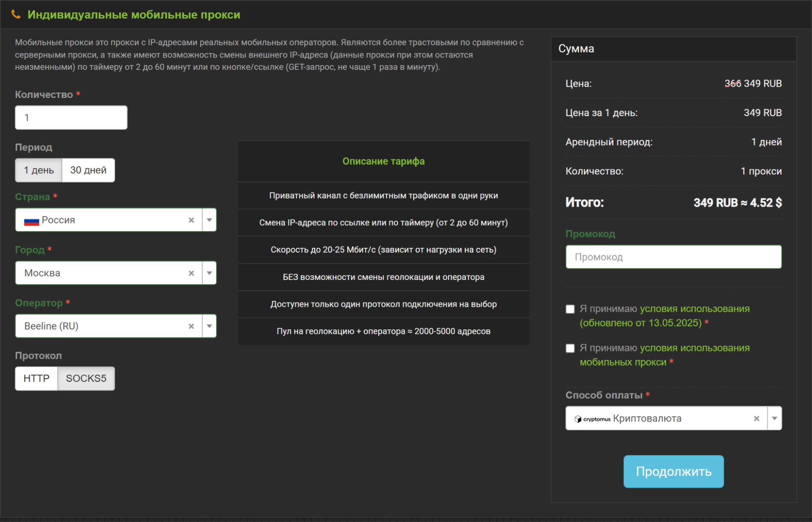Open the payment method dropdown arrow
This screenshot has width=812, height=522.
[774, 418]
